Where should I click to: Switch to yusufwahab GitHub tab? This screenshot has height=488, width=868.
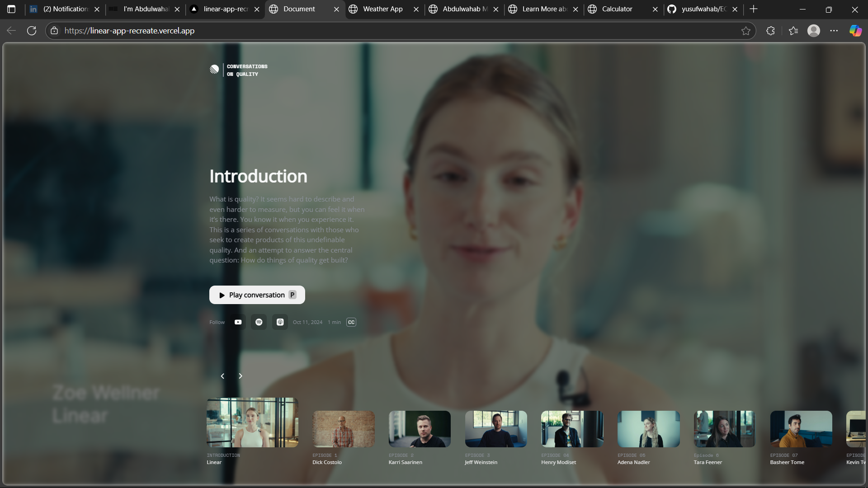[703, 9]
